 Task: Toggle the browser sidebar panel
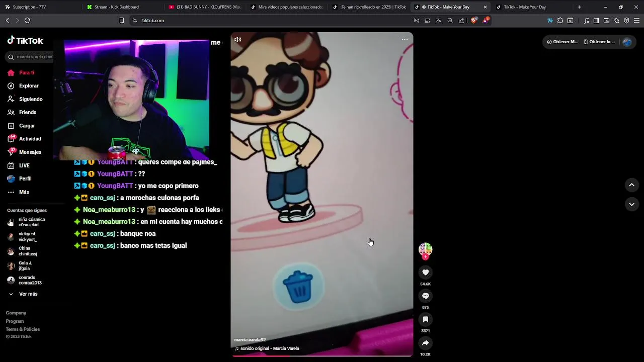[596, 21]
